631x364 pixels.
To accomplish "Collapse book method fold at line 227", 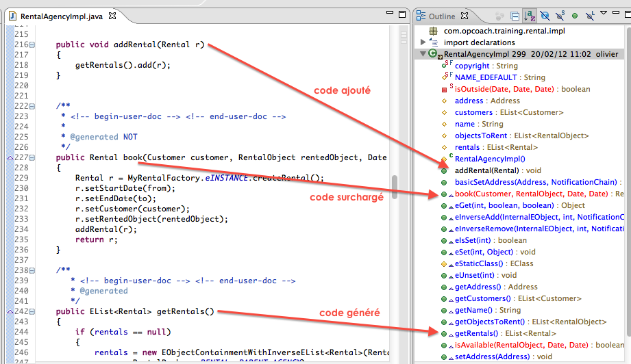I will pyautogui.click(x=32, y=157).
